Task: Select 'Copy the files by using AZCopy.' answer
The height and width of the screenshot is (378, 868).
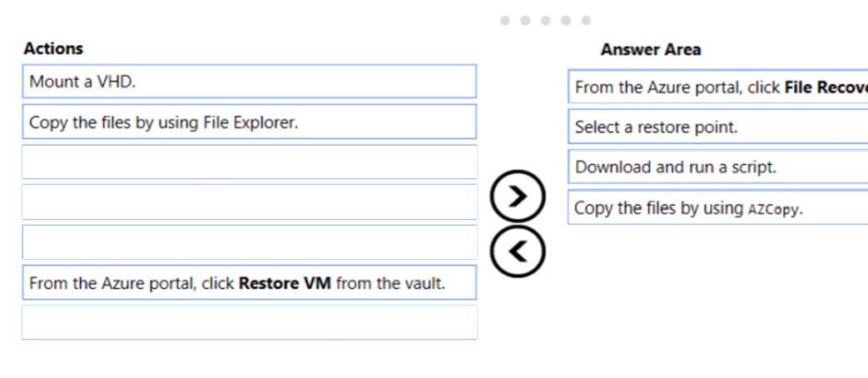Action: (x=718, y=207)
